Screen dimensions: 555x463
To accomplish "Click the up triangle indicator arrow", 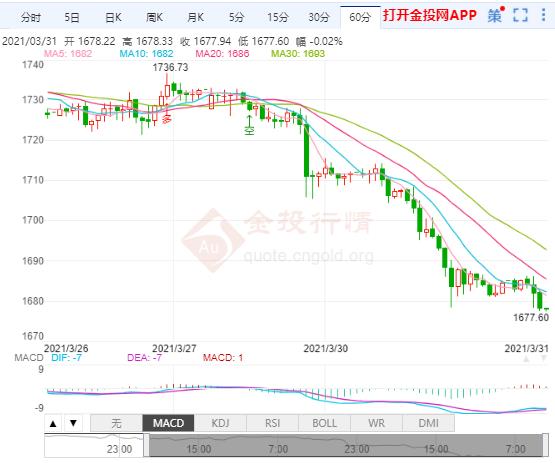I will [53, 423].
